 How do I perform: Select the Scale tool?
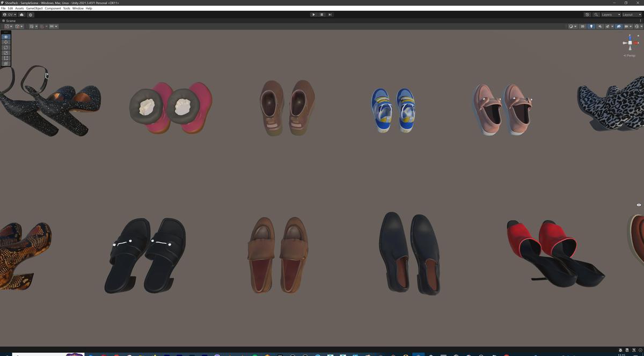tap(5, 53)
